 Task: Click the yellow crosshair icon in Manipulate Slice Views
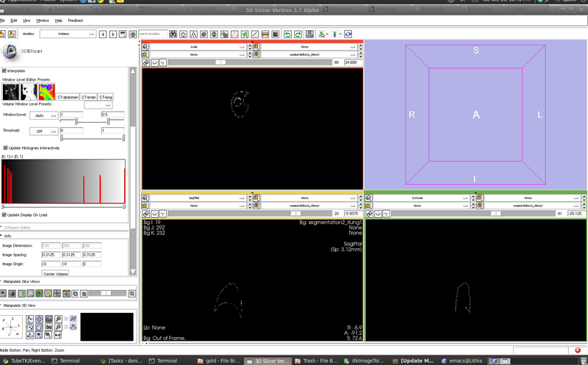(48, 294)
